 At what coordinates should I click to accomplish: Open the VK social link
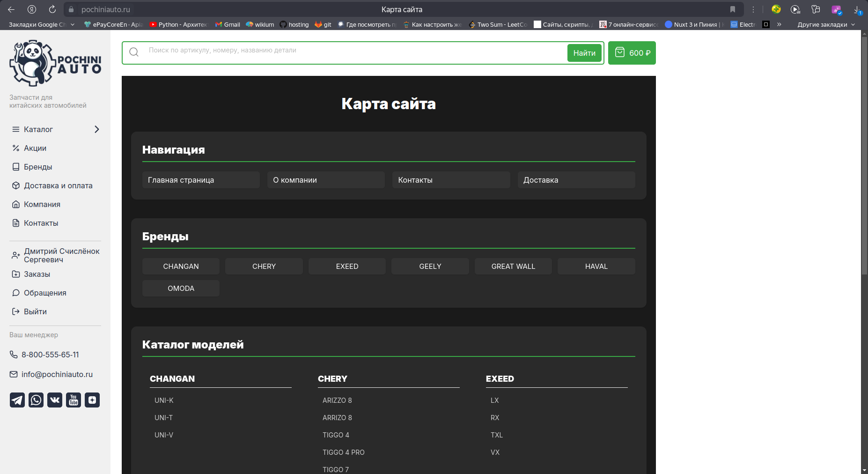[x=55, y=400]
